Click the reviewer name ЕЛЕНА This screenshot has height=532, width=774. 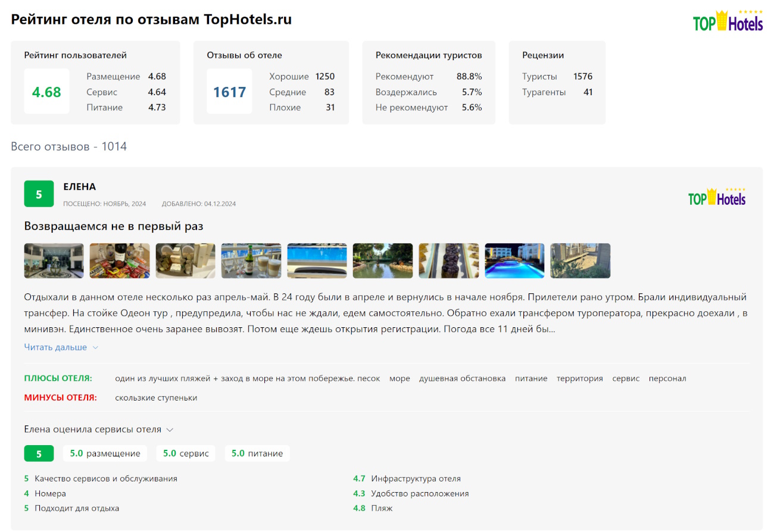click(x=80, y=187)
